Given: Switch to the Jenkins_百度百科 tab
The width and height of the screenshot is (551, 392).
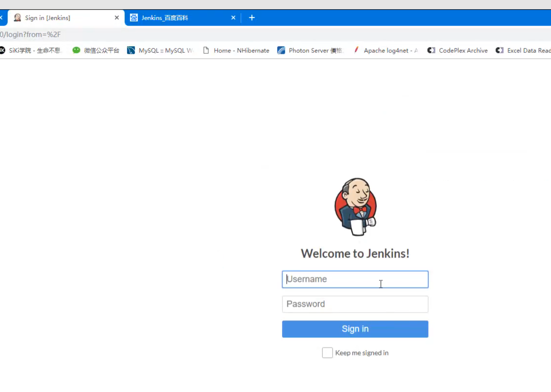Looking at the screenshot, I should click(183, 18).
